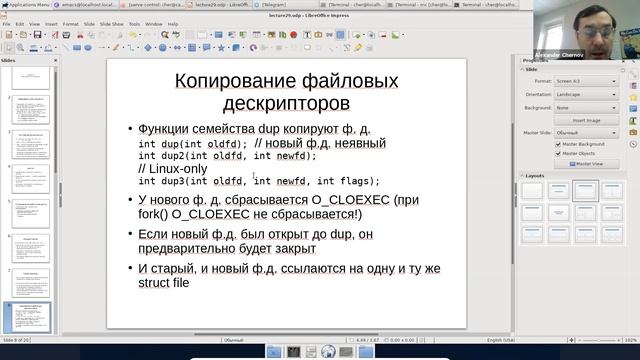The image size is (640, 360).
Task: Open the Edit menu
Action: [20, 24]
